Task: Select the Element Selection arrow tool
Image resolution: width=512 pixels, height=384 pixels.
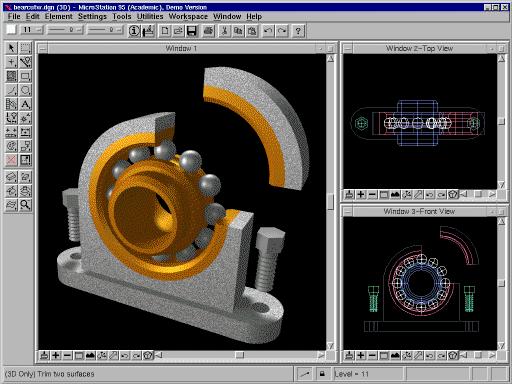Action: tap(11, 48)
